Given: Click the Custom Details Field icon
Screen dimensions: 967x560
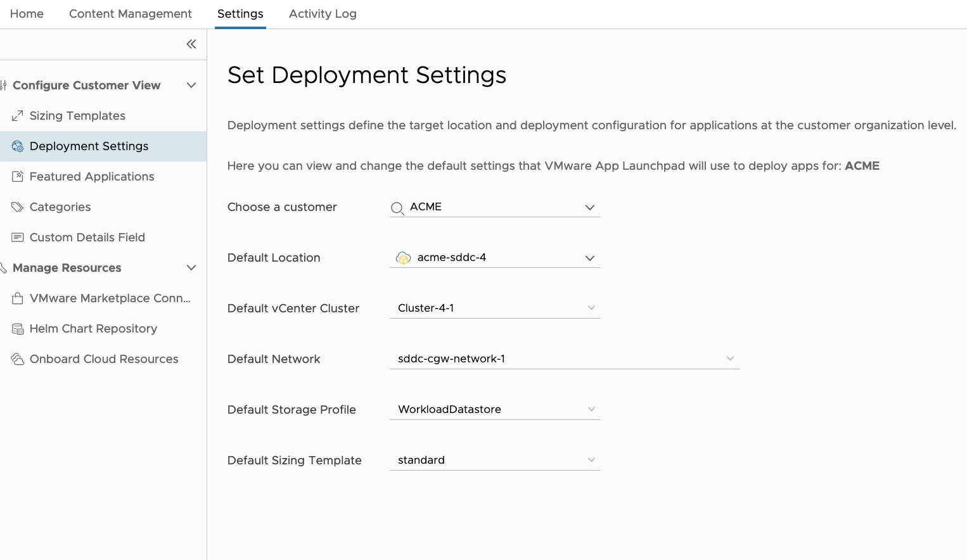Looking at the screenshot, I should click(x=18, y=238).
